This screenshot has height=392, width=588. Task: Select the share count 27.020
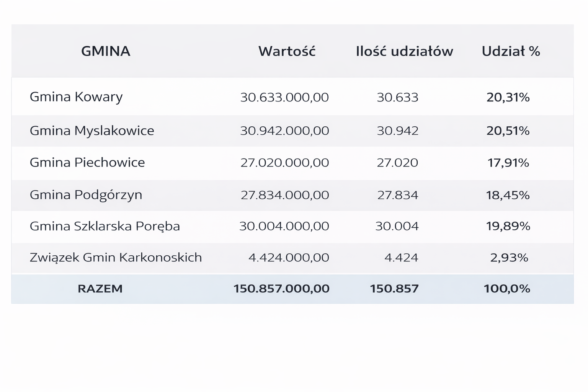point(397,163)
